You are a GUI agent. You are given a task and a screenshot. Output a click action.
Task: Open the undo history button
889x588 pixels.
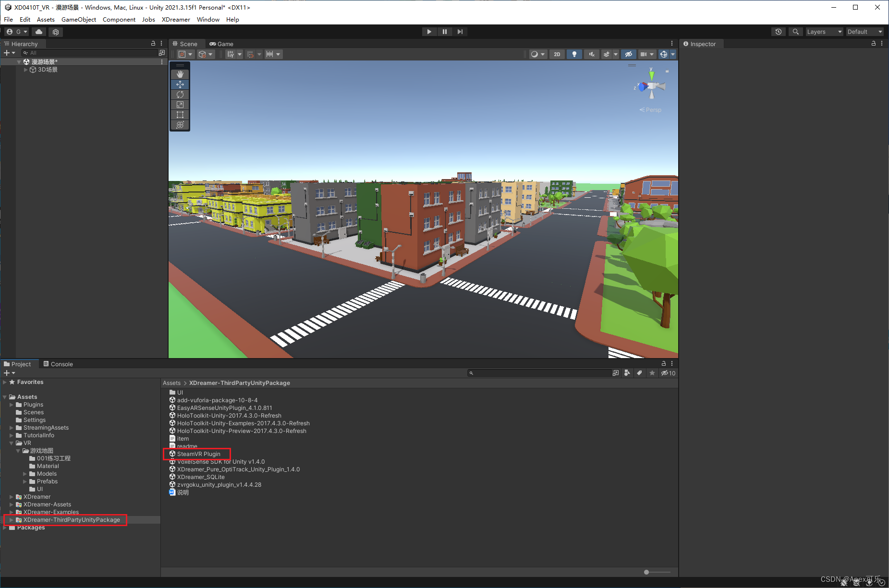click(x=779, y=32)
